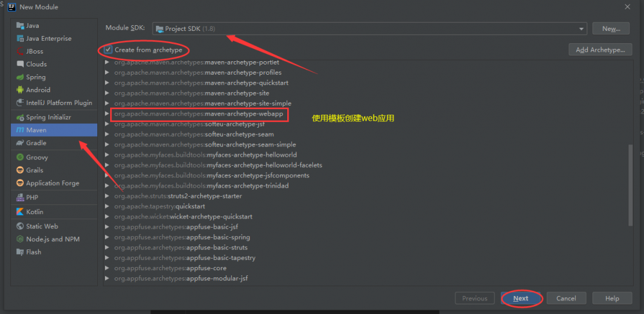This screenshot has height=314, width=644.
Task: Click the Java module icon
Action: tap(20, 26)
